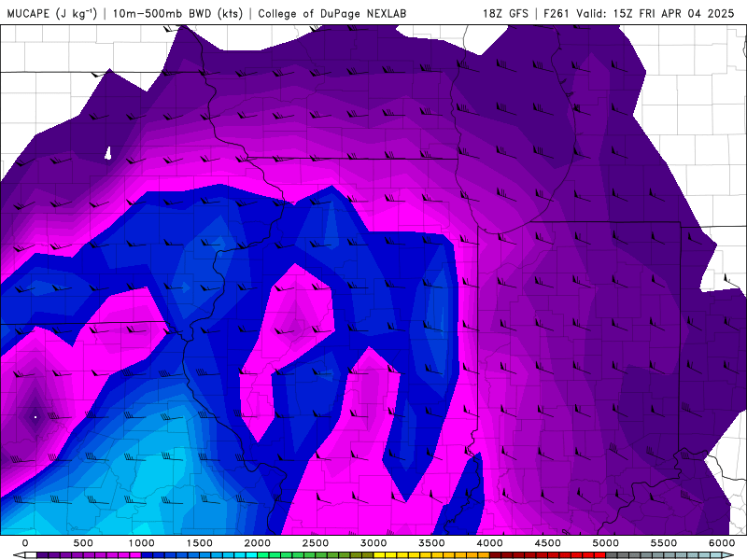Click the College of DuPage NEXLAB label
Screen dimensions: 747x560
point(332,13)
